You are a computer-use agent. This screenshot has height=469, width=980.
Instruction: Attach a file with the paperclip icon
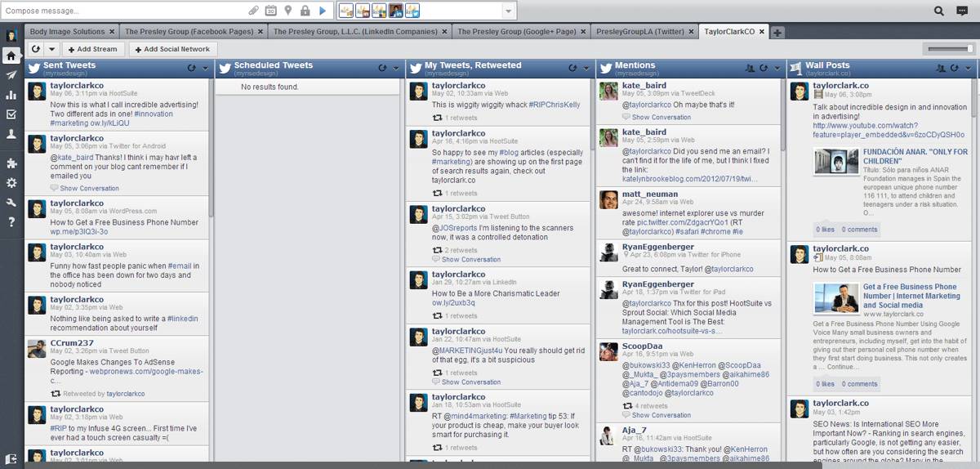(x=254, y=11)
